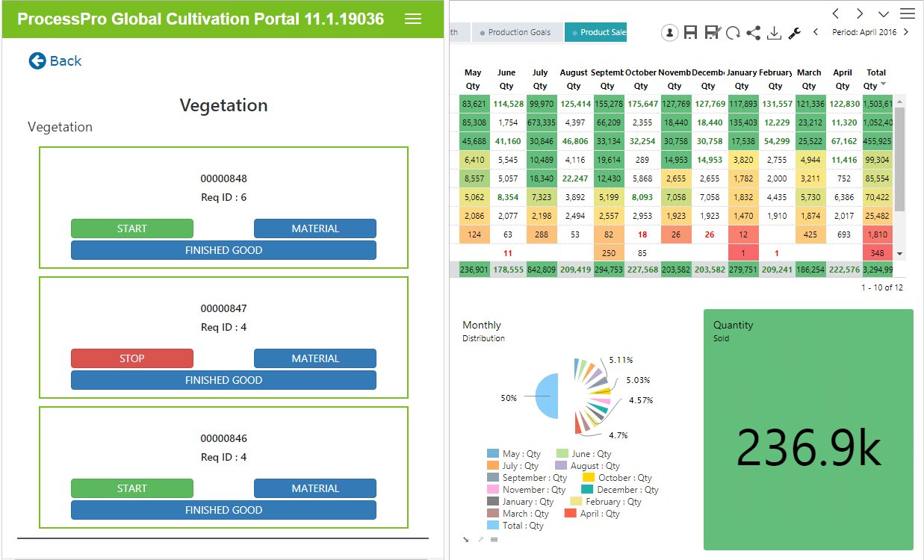Open the Total column sort dropdown arrow
Viewport: 924px width, 560px height.
(x=883, y=85)
